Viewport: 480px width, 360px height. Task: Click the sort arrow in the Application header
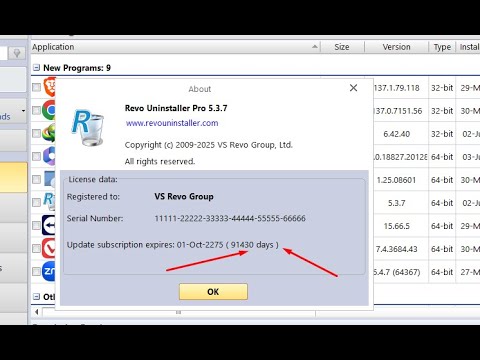click(315, 47)
